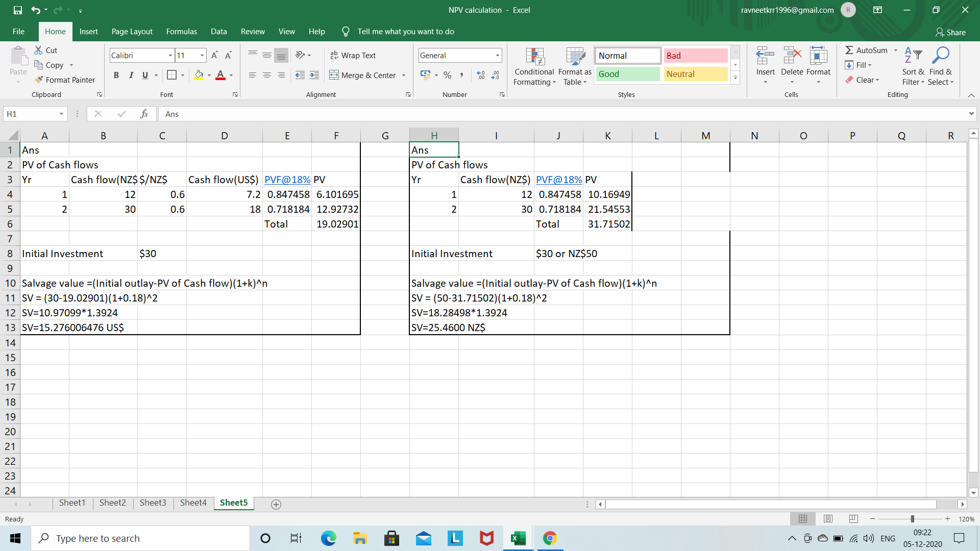Switch to the Sheet1 worksheet tab

[x=72, y=503]
